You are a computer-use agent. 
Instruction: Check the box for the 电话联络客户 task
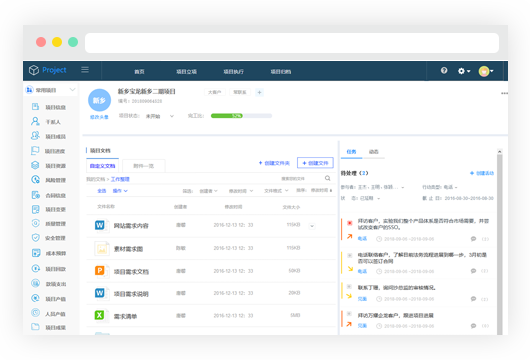pyautogui.click(x=350, y=255)
